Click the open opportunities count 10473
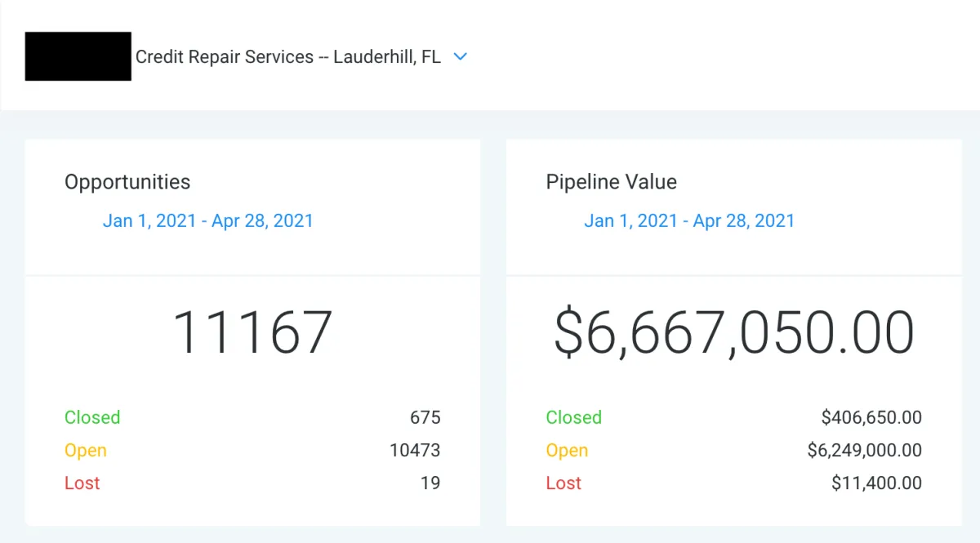 [415, 450]
